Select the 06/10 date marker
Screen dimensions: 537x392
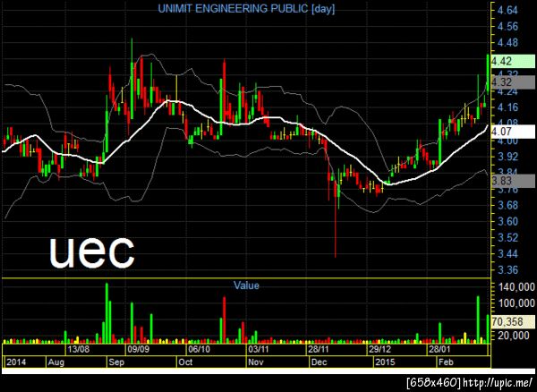[x=199, y=349]
